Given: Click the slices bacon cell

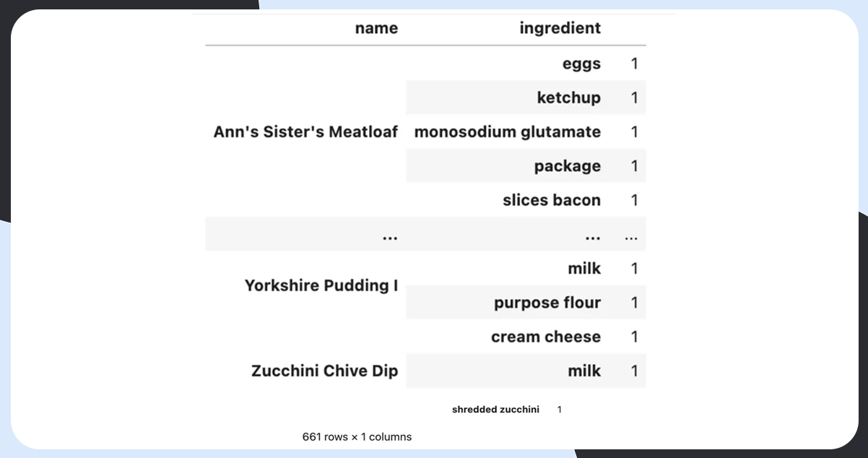Looking at the screenshot, I should click(552, 200).
